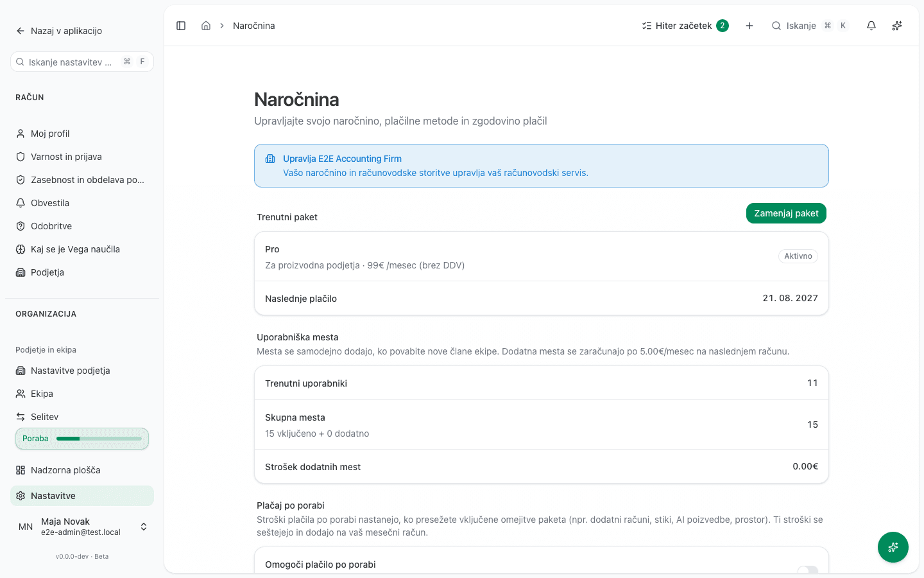The width and height of the screenshot is (924, 578).
Task: Click the date 21. 08. 2027
Action: [x=791, y=298]
